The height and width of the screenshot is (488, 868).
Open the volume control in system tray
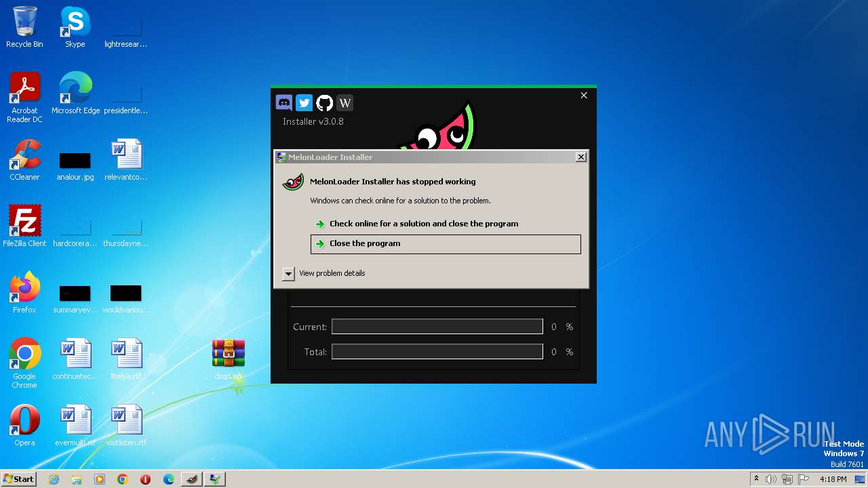click(x=771, y=479)
